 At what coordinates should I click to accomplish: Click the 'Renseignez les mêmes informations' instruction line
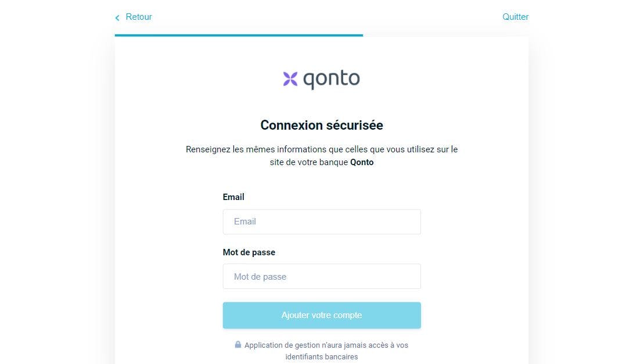coord(322,149)
